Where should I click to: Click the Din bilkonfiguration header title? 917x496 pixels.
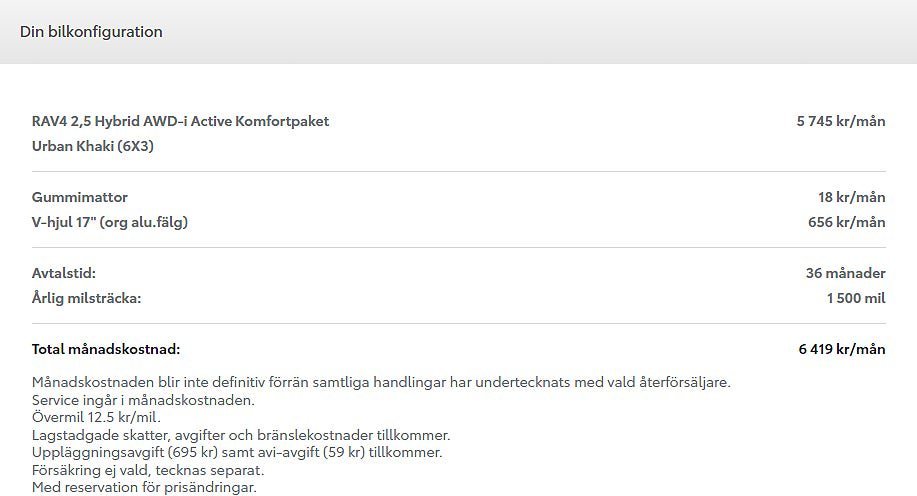pyautogui.click(x=91, y=32)
